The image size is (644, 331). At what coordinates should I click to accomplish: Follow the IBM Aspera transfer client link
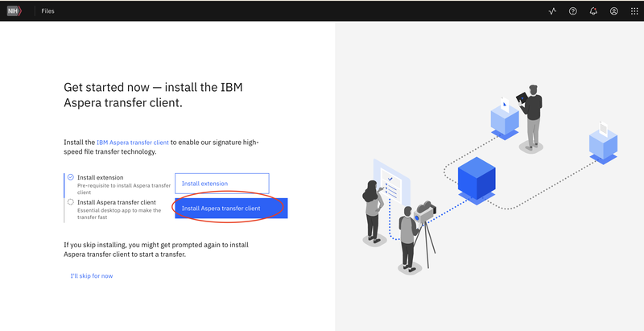pos(133,143)
